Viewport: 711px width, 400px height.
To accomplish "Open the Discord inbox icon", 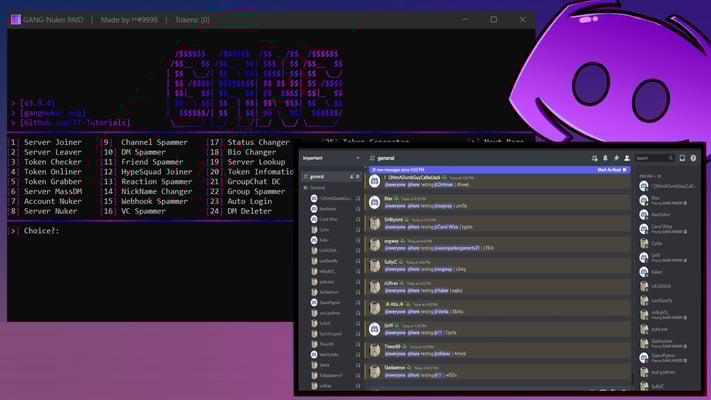I will 681,158.
